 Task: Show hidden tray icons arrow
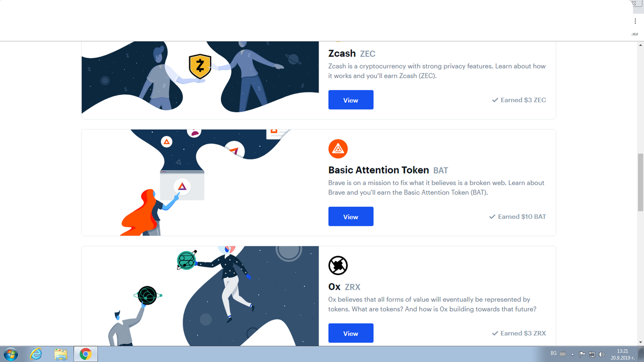[x=573, y=354]
